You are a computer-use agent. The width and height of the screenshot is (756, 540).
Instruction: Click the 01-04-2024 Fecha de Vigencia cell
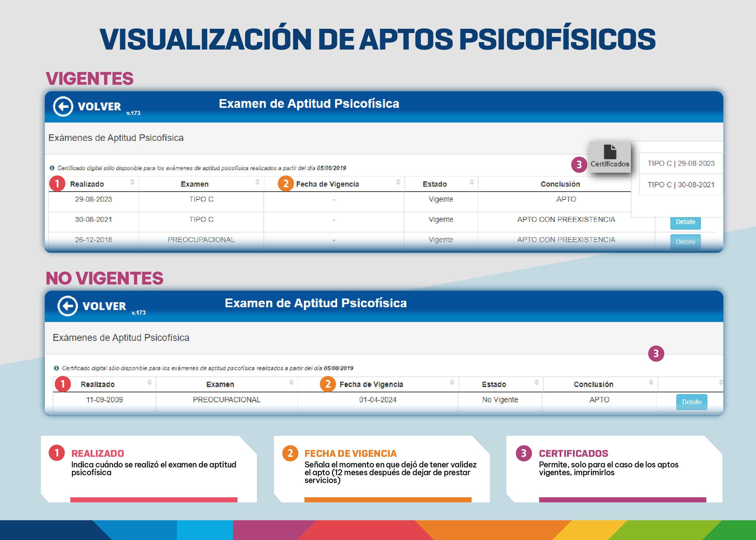(x=378, y=400)
